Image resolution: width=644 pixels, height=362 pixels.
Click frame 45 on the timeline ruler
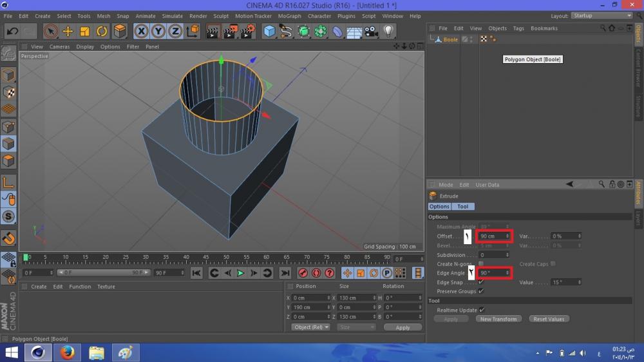(207, 258)
